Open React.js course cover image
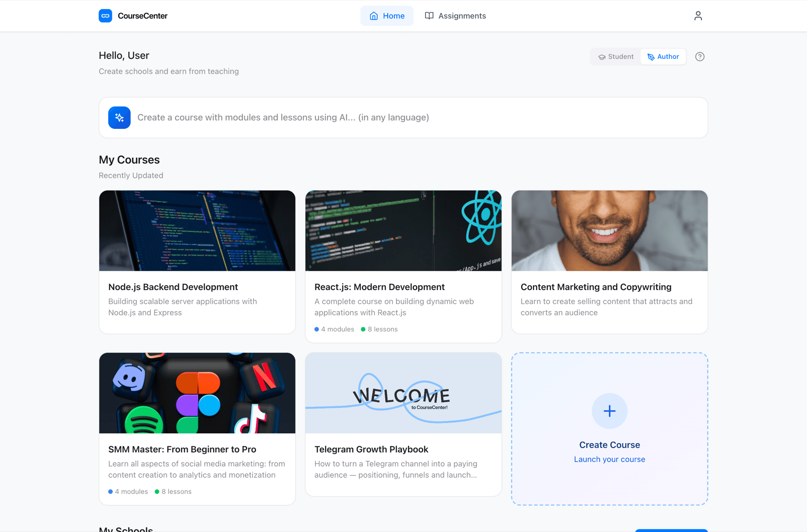Viewport: 807px width, 532px height. (x=403, y=231)
